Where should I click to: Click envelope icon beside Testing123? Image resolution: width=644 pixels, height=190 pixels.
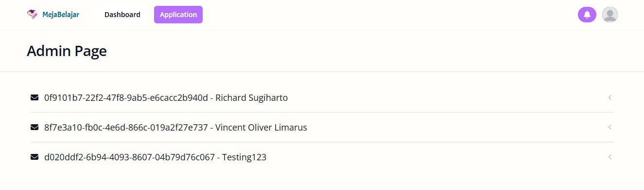pos(35,157)
